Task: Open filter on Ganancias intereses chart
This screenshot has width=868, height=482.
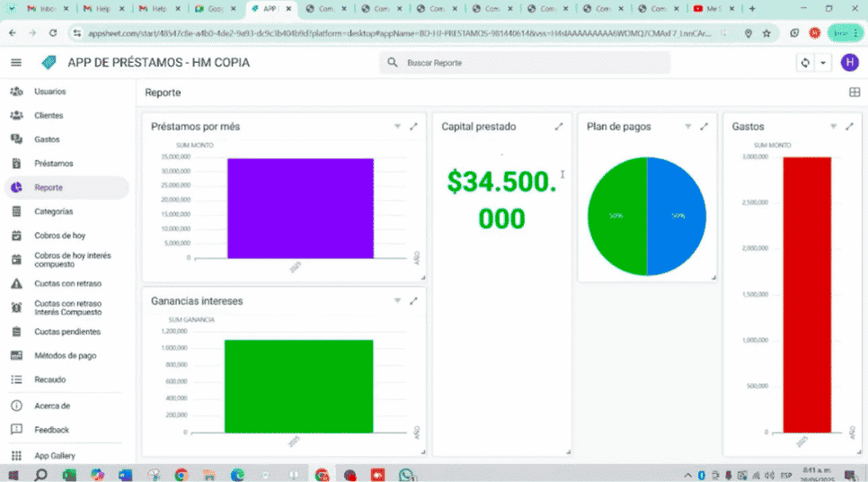Action: tap(397, 301)
